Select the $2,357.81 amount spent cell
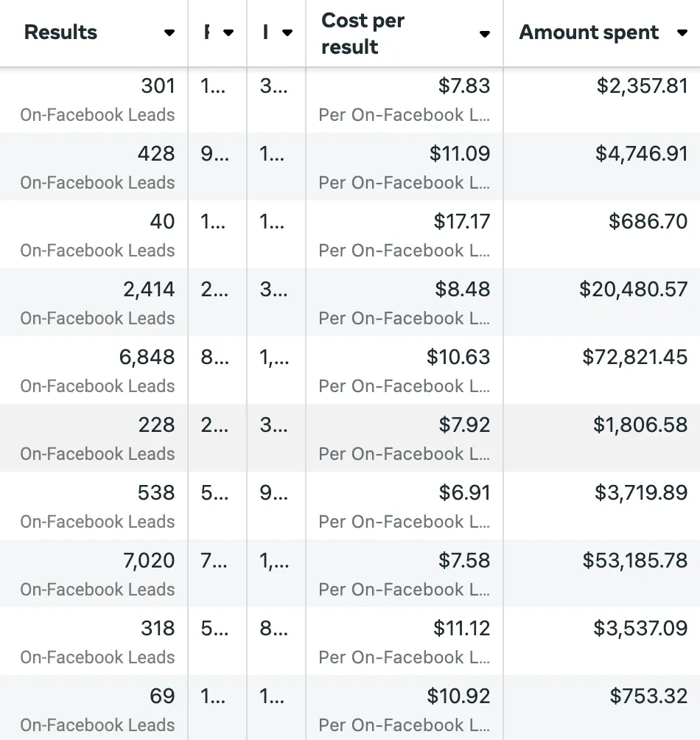 tap(602, 100)
